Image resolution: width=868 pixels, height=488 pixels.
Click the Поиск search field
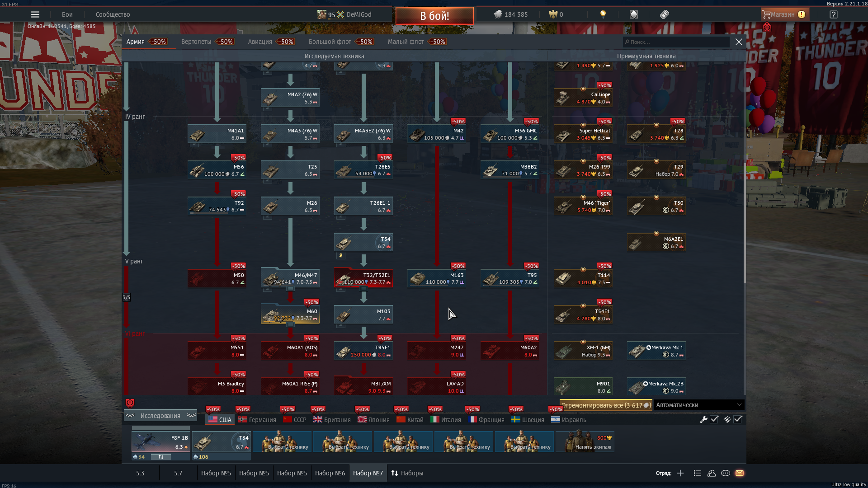pyautogui.click(x=676, y=42)
